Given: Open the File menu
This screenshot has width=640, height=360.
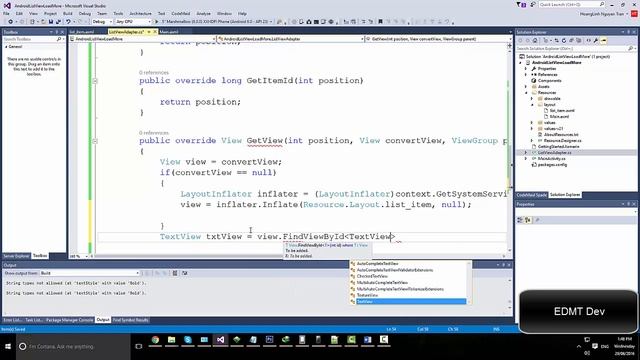Looking at the screenshot, I should click(7, 13).
